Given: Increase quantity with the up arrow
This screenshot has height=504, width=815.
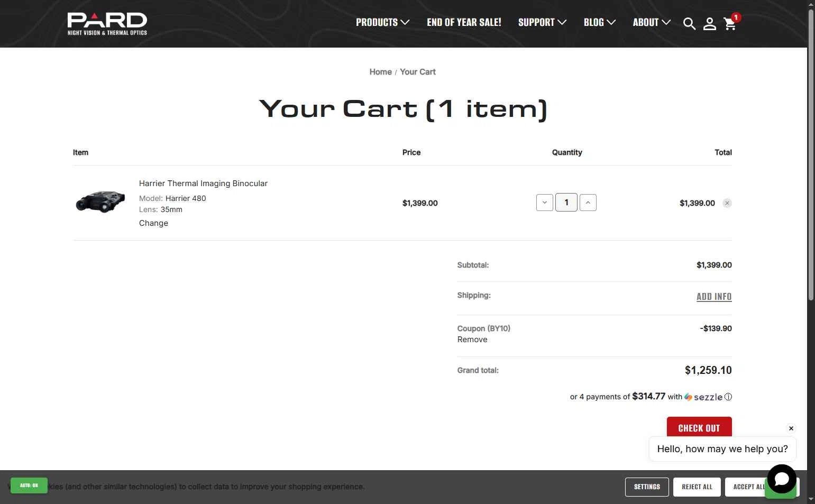Looking at the screenshot, I should tap(588, 203).
